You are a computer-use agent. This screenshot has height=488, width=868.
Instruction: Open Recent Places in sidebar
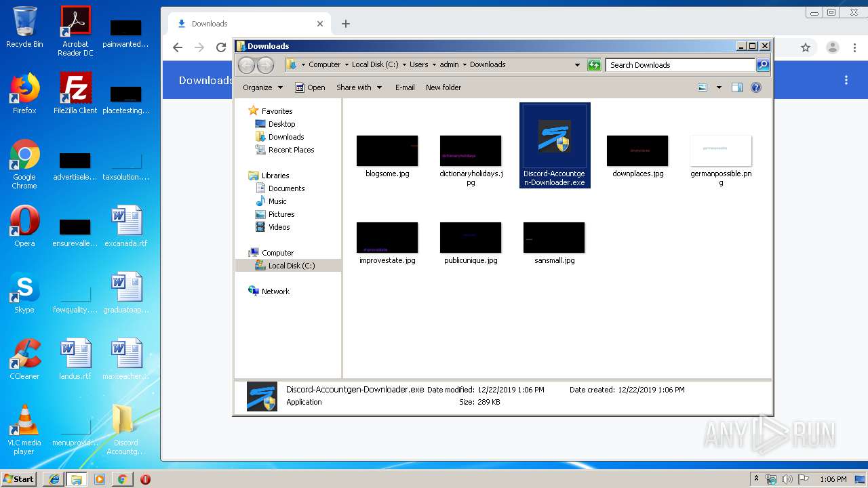pos(285,150)
